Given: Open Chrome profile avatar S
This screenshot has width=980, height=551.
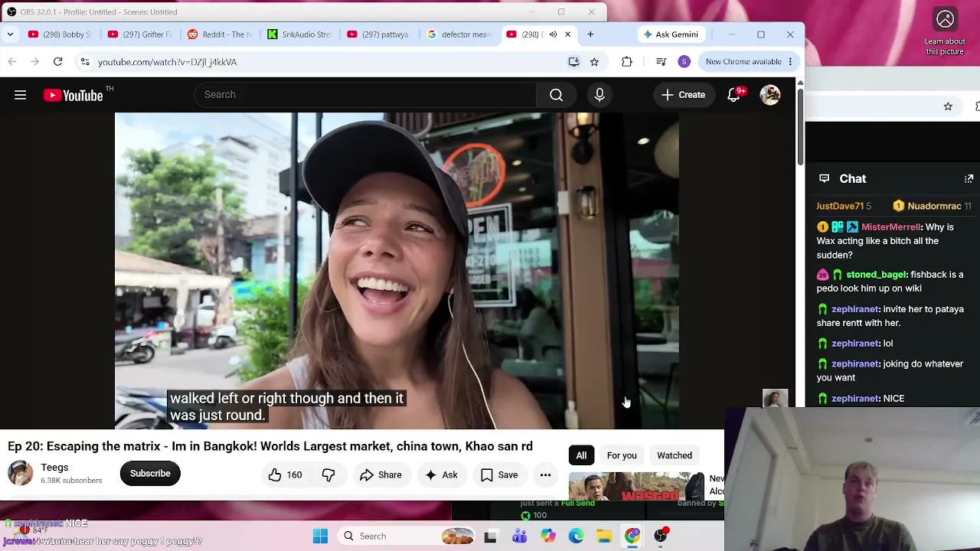Looking at the screenshot, I should pos(684,62).
